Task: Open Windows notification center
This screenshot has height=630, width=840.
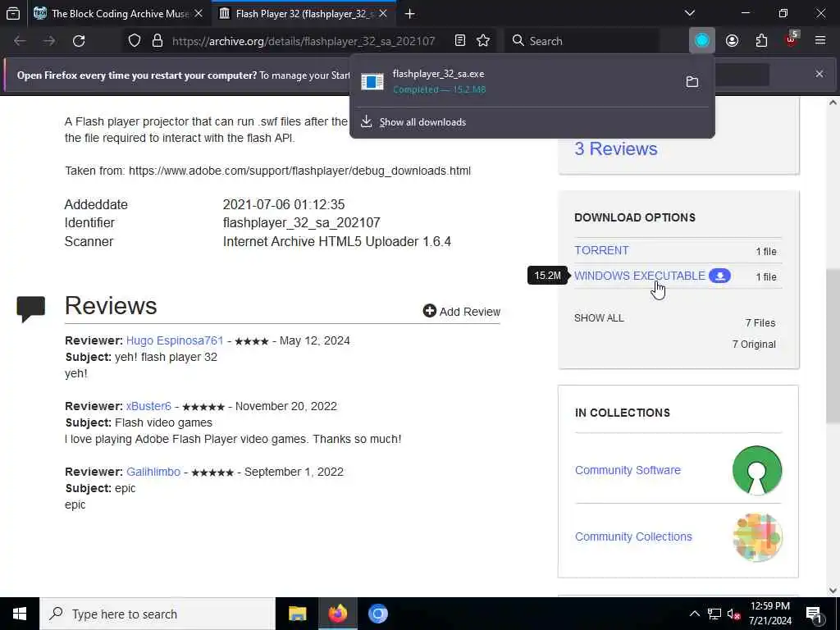Action: tap(814, 614)
